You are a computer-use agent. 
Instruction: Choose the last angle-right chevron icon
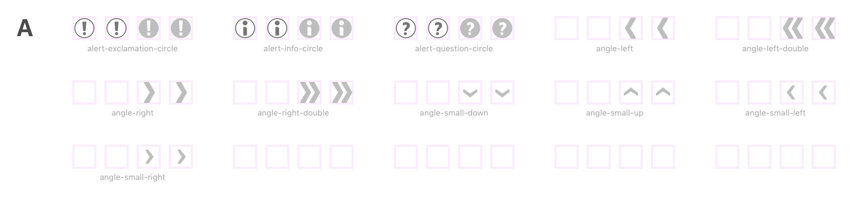click(181, 92)
